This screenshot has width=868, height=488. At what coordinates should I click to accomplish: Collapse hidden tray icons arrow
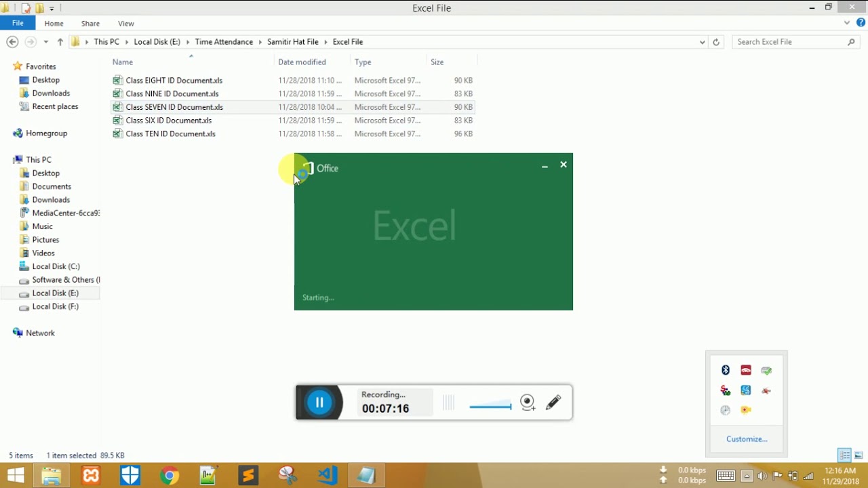pyautogui.click(x=747, y=476)
